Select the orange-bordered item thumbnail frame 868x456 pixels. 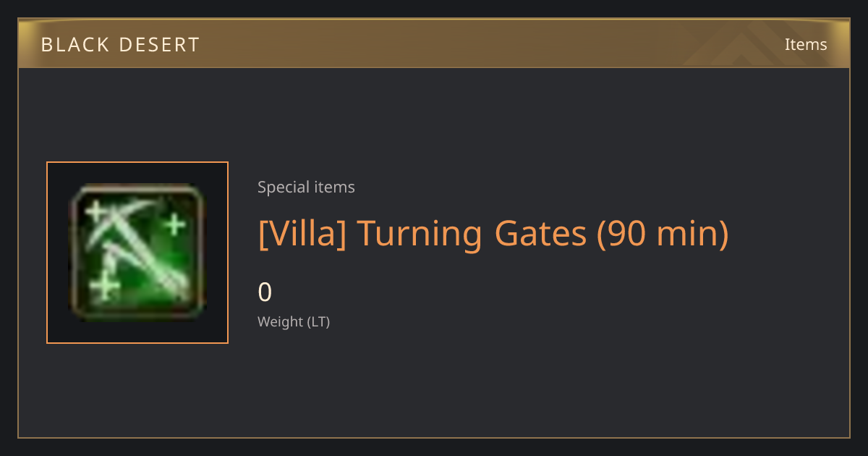137,253
